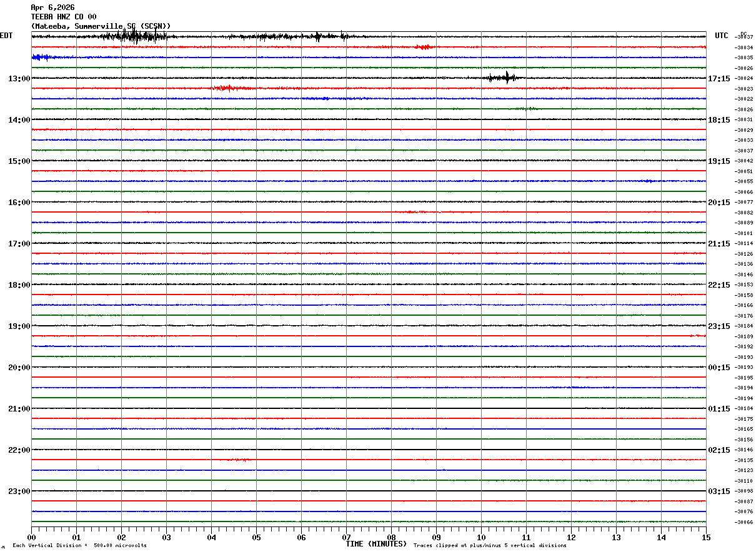Click the '17:00' EDT time label
Screen dimensions: 756x554
click(x=19, y=244)
